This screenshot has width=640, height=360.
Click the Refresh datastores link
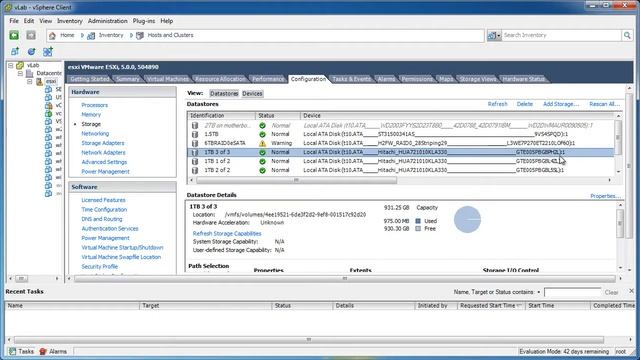tap(497, 104)
